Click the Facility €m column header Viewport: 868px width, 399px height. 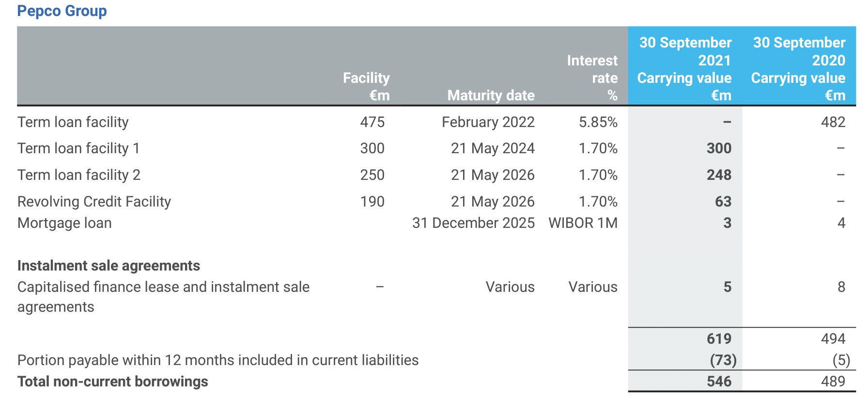(366, 86)
